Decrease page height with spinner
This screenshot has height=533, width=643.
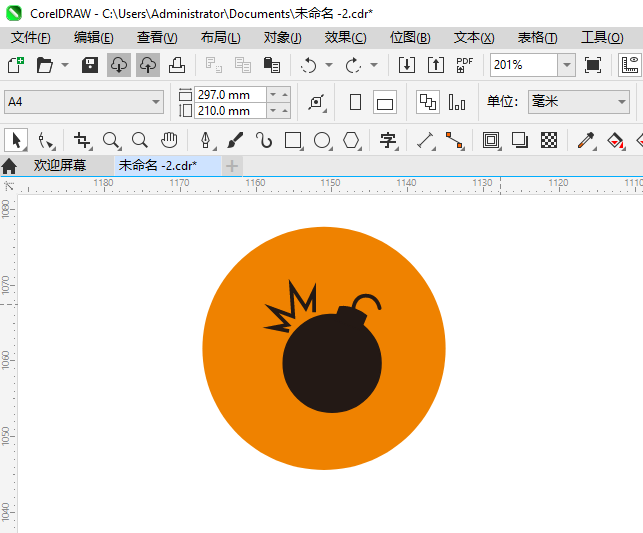point(273,111)
